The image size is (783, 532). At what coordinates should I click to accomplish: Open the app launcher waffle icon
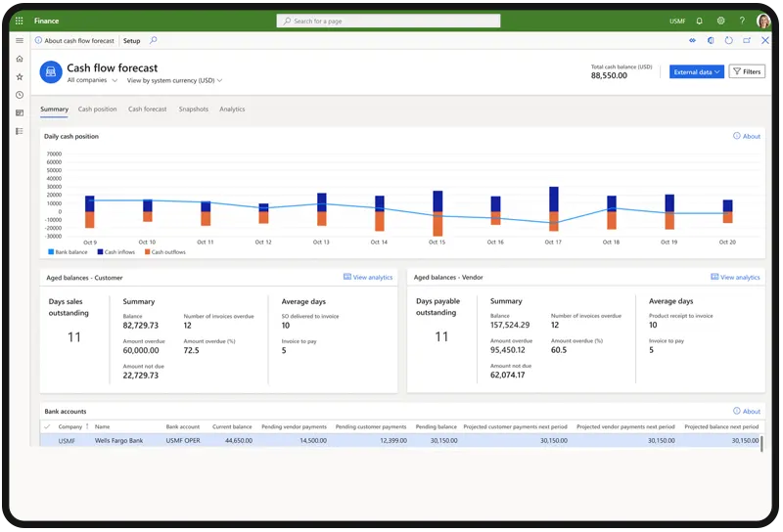(20, 21)
